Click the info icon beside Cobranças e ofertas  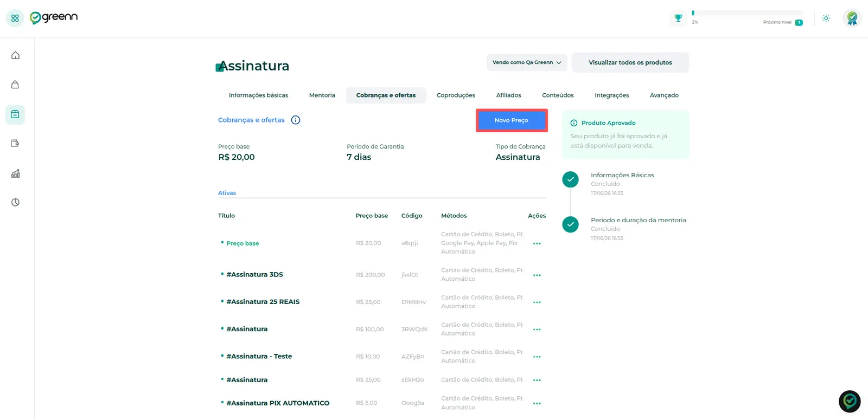(x=296, y=120)
